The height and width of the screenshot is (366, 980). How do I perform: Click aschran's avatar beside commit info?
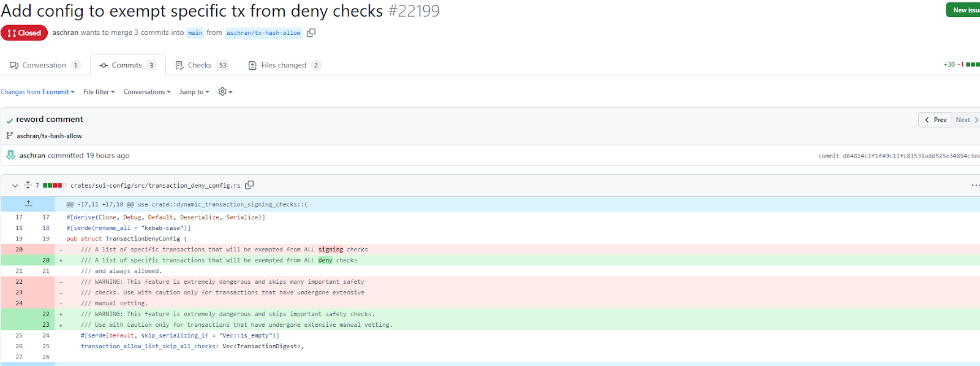coord(10,155)
